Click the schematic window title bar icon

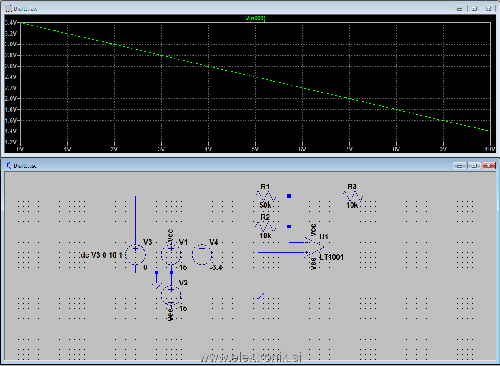(x=9, y=166)
